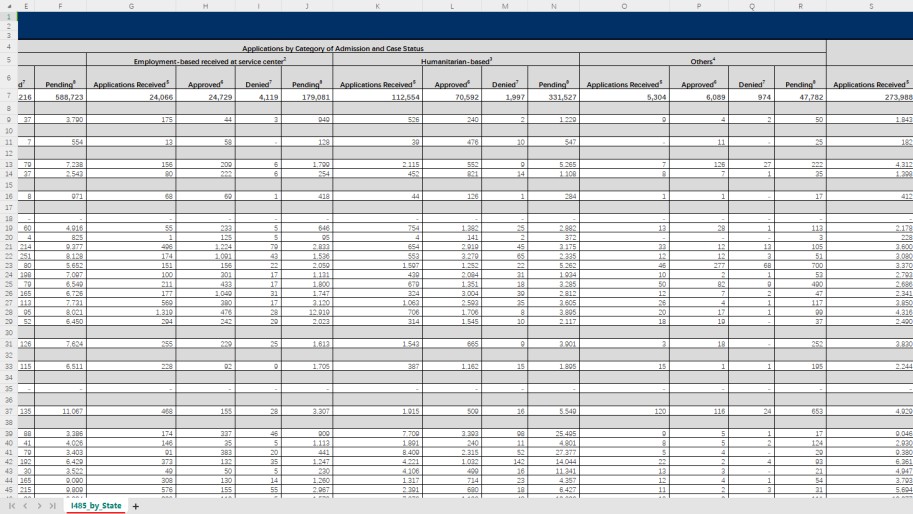The image size is (913, 514).
Task: Click 'Denied' header under Others
Action: click(752, 84)
